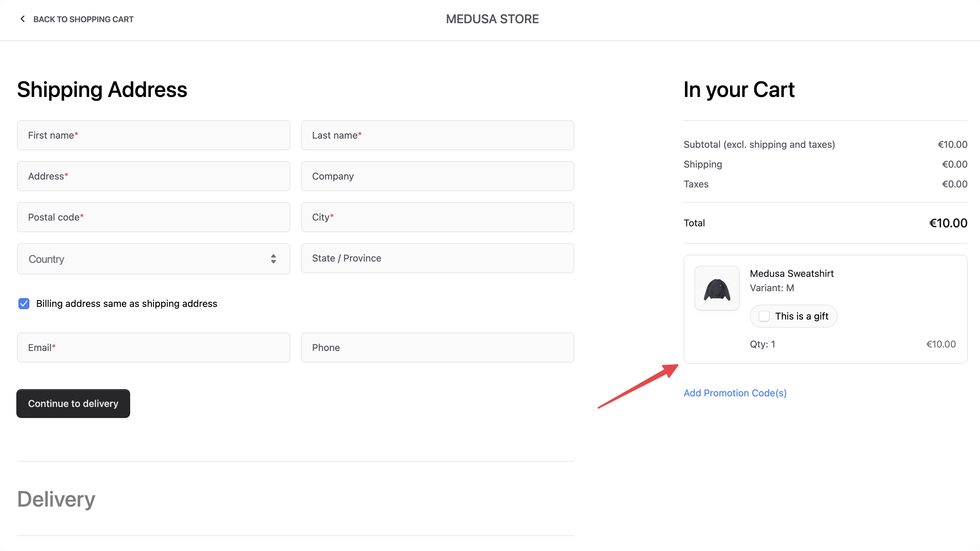The image size is (980, 551).
Task: Click the Medusa Sweatshirt product thumbnail
Action: click(716, 288)
